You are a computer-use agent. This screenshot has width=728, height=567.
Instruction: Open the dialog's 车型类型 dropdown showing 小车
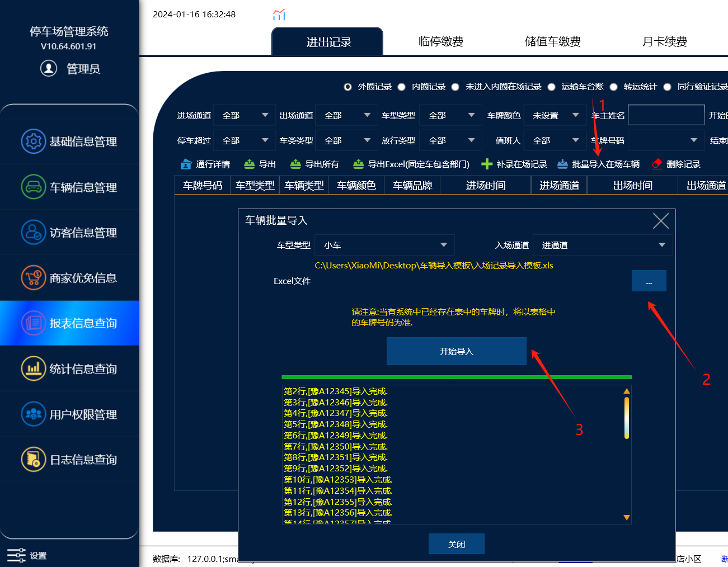click(x=385, y=245)
